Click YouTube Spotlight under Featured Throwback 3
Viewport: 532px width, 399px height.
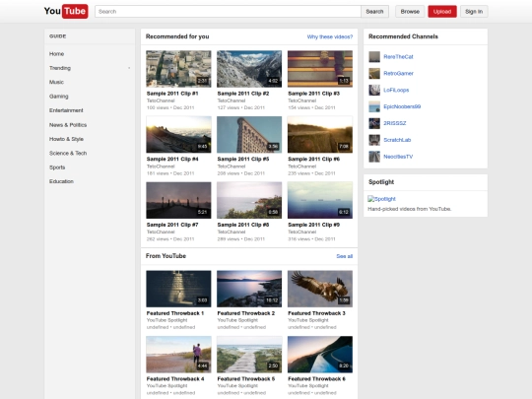308,320
